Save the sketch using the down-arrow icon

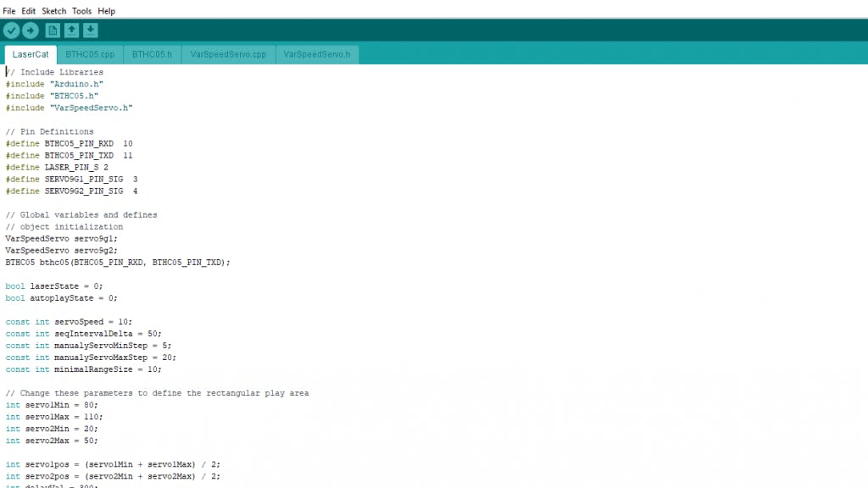(x=91, y=30)
